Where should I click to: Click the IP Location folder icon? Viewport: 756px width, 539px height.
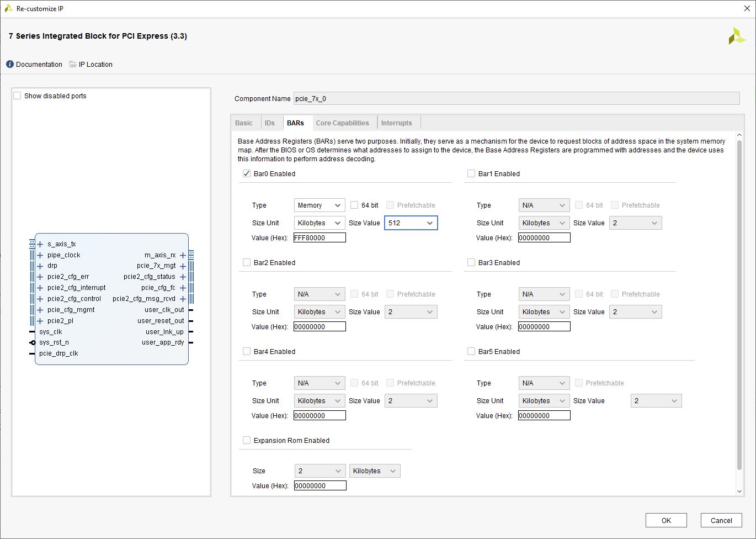tap(73, 65)
